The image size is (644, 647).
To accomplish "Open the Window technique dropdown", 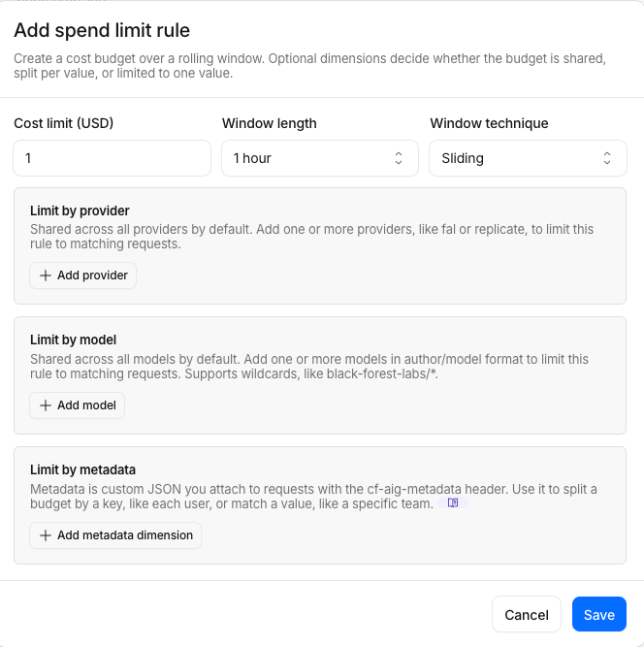I will click(x=528, y=158).
